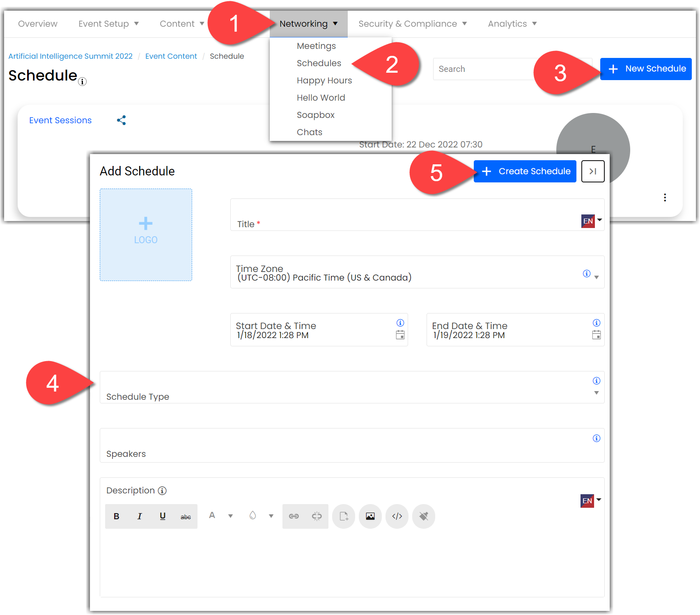Image resolution: width=700 pixels, height=615 pixels.
Task: Click the info icon beside the Schedule heading
Action: (x=83, y=82)
